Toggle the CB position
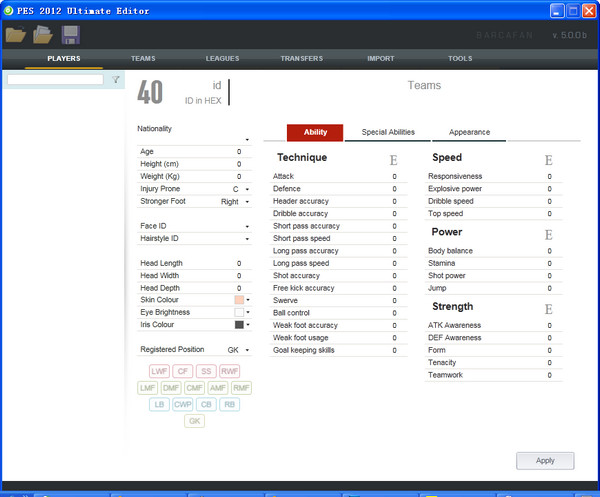Image resolution: width=600 pixels, height=497 pixels. click(x=206, y=404)
